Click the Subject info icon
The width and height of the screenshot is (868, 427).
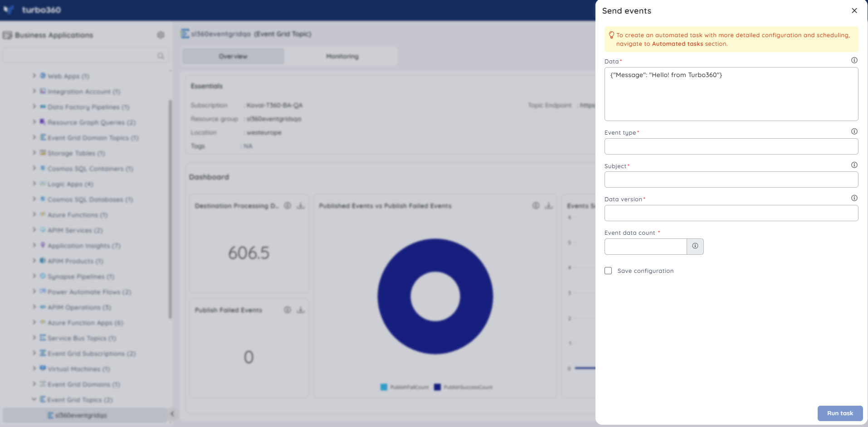854,165
